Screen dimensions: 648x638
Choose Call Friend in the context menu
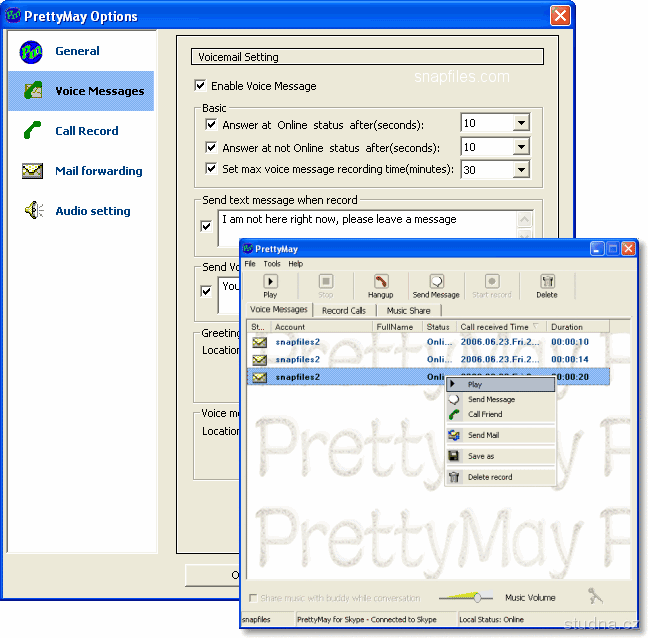point(500,414)
